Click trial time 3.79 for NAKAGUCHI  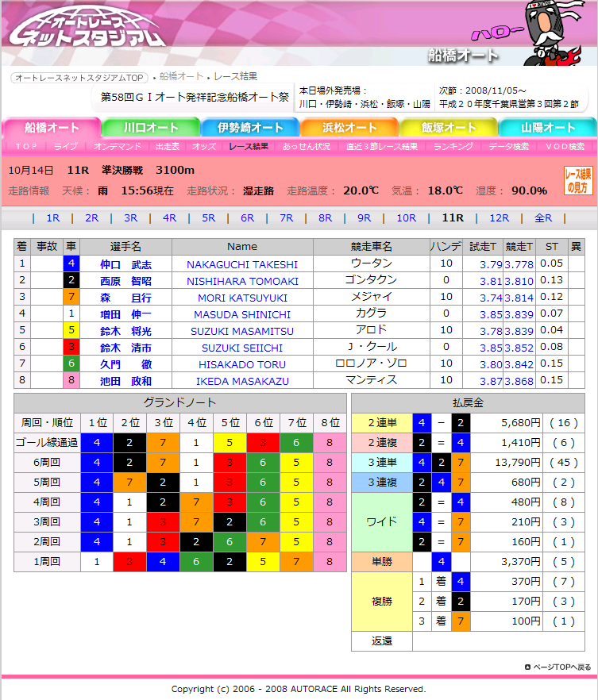coord(491,265)
